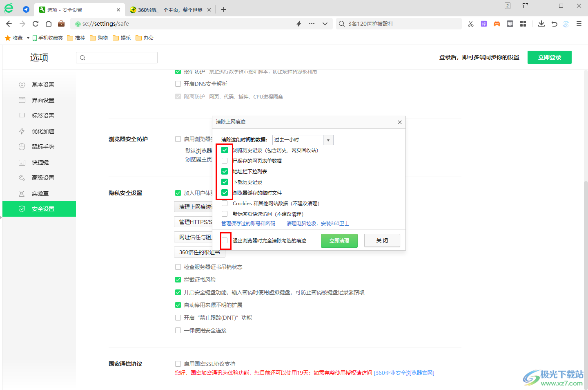Open the three-dots address bar menu
Viewport: 588px width, 390px height.
(312, 24)
